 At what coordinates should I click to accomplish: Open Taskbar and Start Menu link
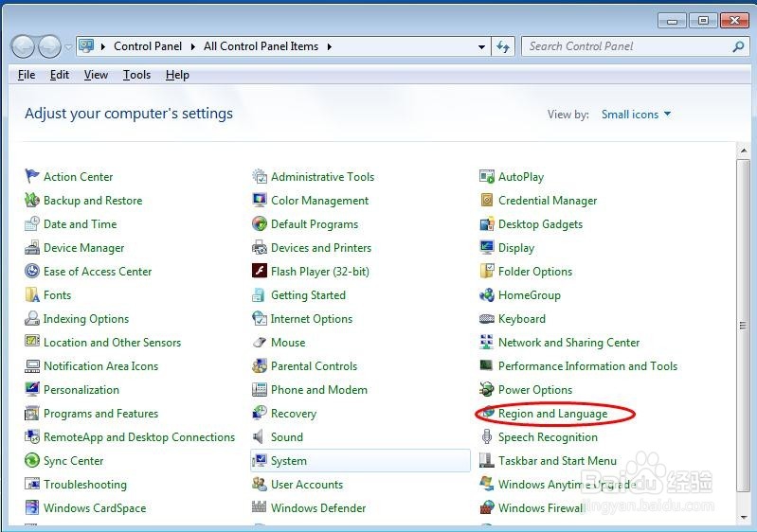(557, 461)
